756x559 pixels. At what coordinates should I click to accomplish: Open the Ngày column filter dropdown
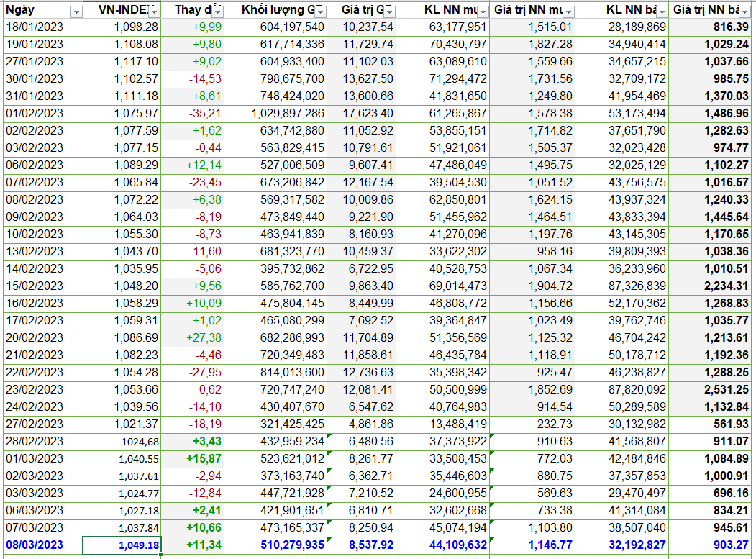[x=76, y=11]
